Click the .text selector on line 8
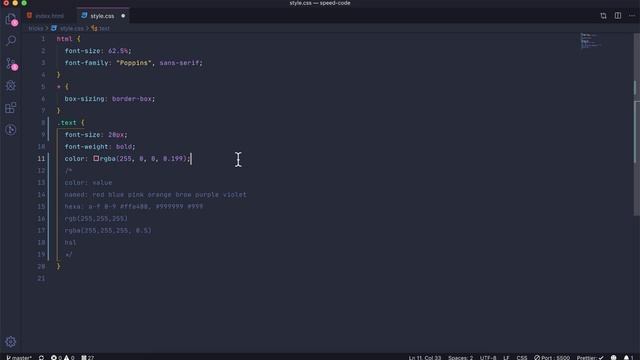 coord(67,122)
